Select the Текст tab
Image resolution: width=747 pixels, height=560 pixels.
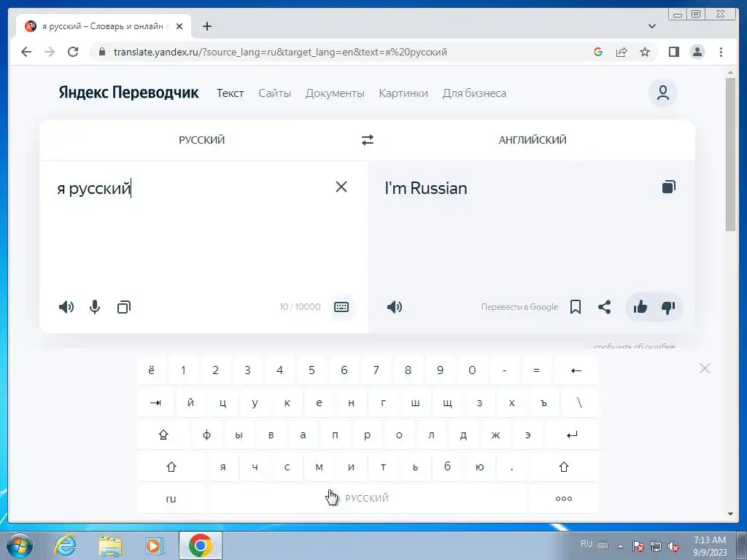click(230, 93)
